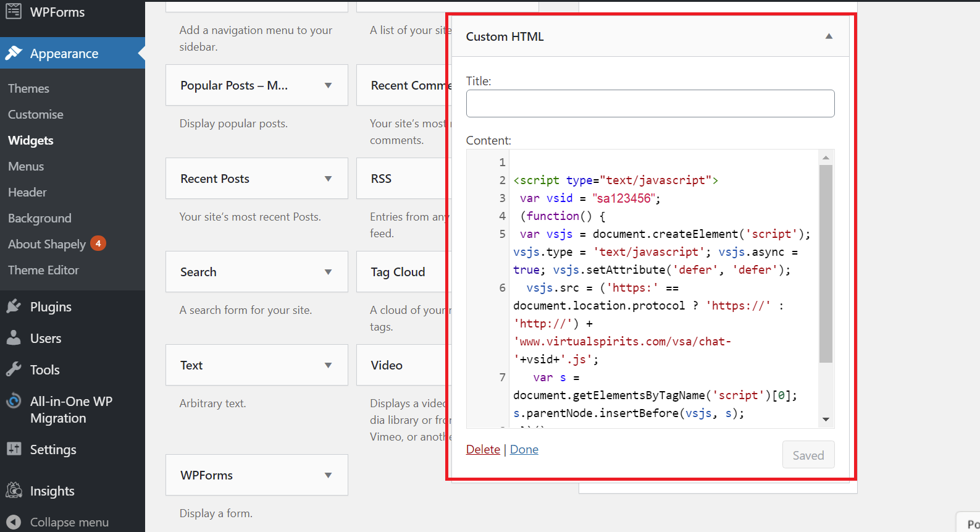Click into the widget Title field
This screenshot has width=980, height=532.
[x=650, y=103]
